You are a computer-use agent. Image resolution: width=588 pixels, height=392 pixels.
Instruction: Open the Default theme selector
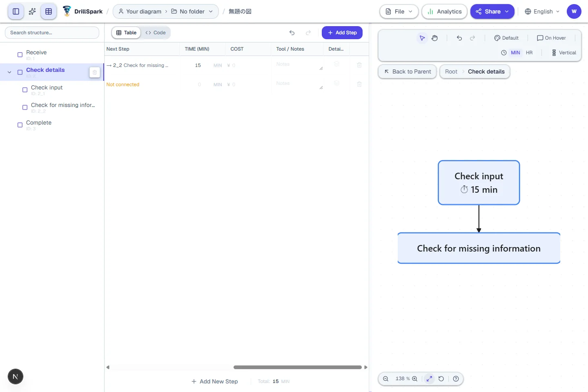[x=506, y=38]
